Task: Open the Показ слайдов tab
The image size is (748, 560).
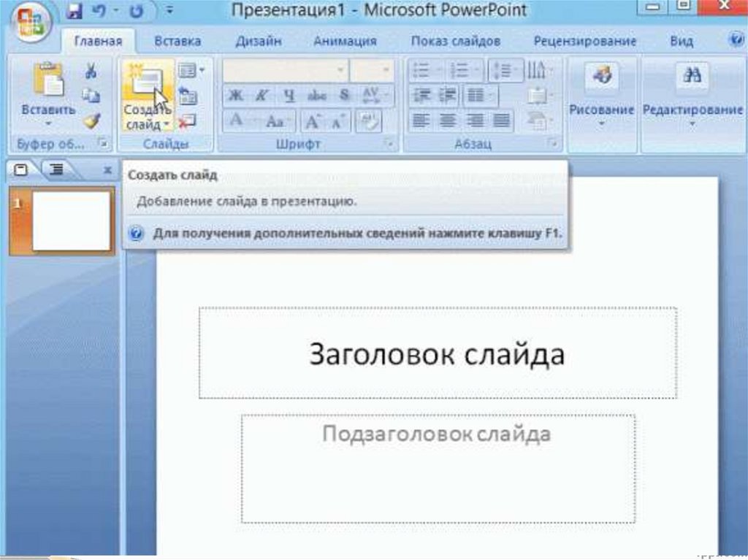Action: point(456,41)
